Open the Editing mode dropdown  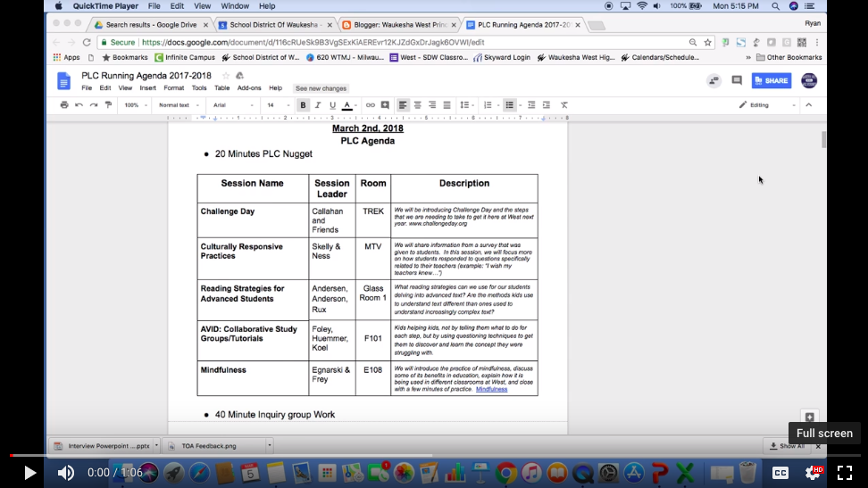coord(767,105)
